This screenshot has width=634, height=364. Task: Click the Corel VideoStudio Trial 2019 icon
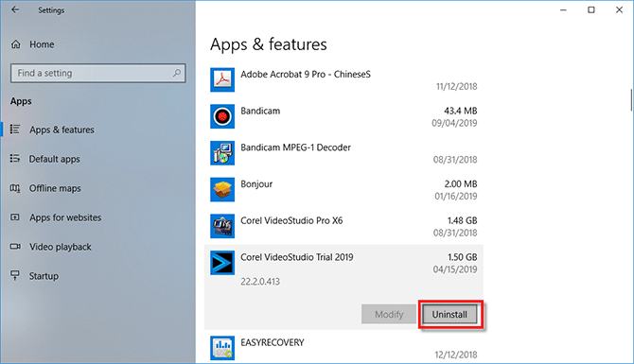[x=222, y=263]
